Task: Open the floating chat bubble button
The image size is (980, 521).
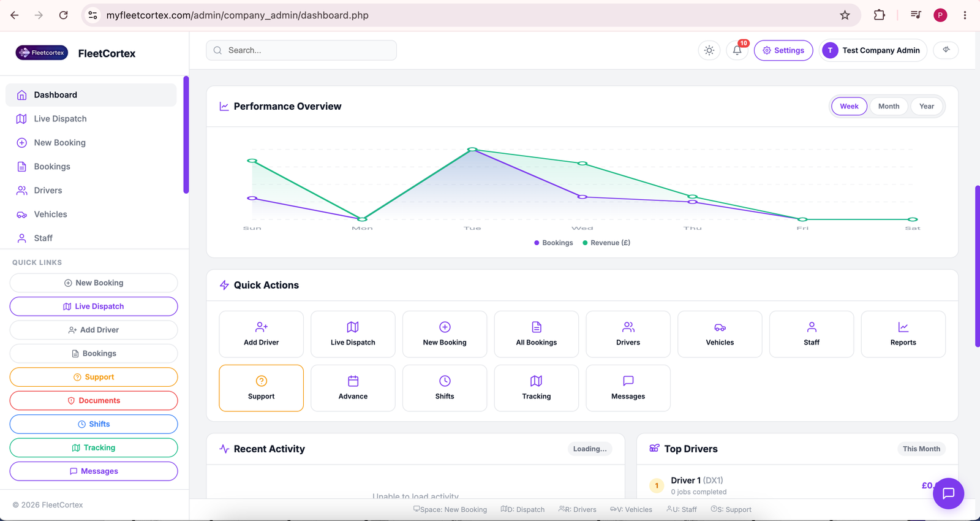Action: (948, 493)
